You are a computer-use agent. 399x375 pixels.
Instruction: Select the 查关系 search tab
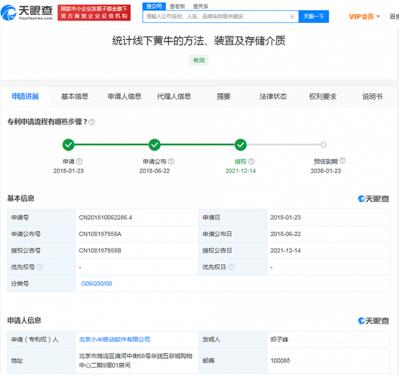point(200,6)
